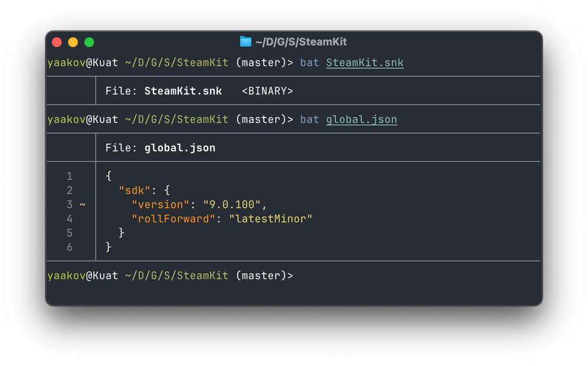Click the yellow minimize window button
This screenshot has height=366, width=588.
[x=73, y=42]
